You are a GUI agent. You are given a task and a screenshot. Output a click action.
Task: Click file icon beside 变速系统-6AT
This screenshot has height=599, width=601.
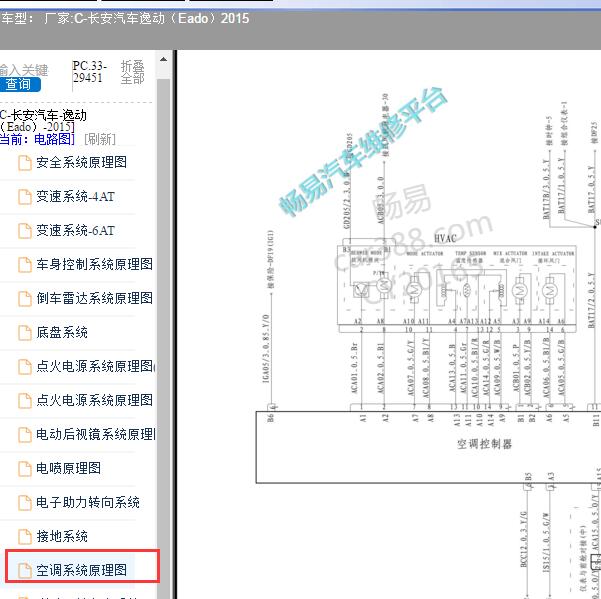(25, 231)
